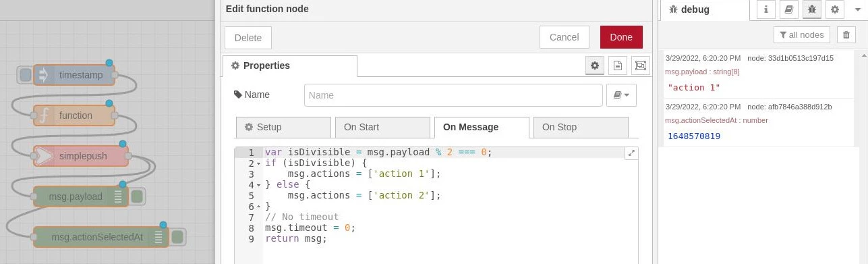The width and height of the screenshot is (868, 264).
Task: Click the msg.actionSelectedAt : number label
Action: point(716,120)
